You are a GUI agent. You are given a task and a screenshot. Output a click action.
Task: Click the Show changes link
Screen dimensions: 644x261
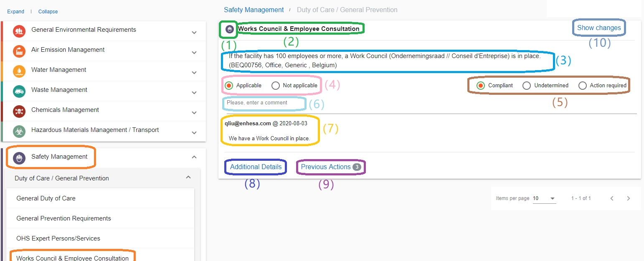(x=599, y=28)
